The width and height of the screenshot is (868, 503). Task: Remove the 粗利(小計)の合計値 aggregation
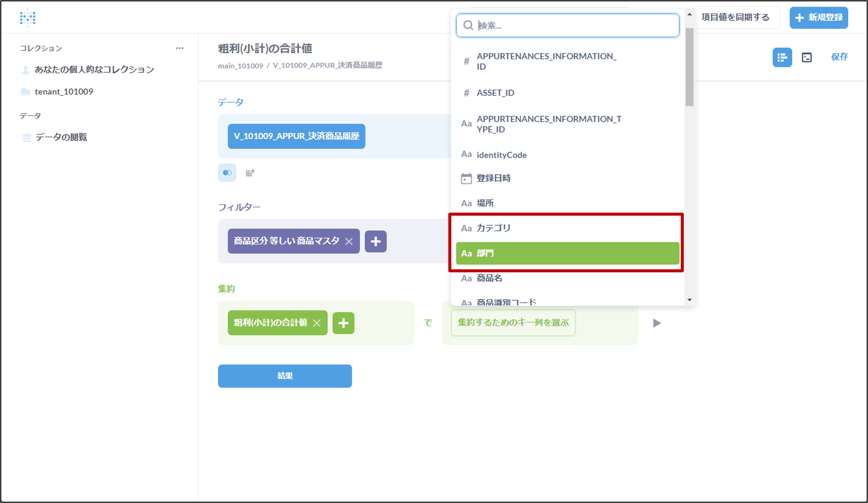point(316,323)
